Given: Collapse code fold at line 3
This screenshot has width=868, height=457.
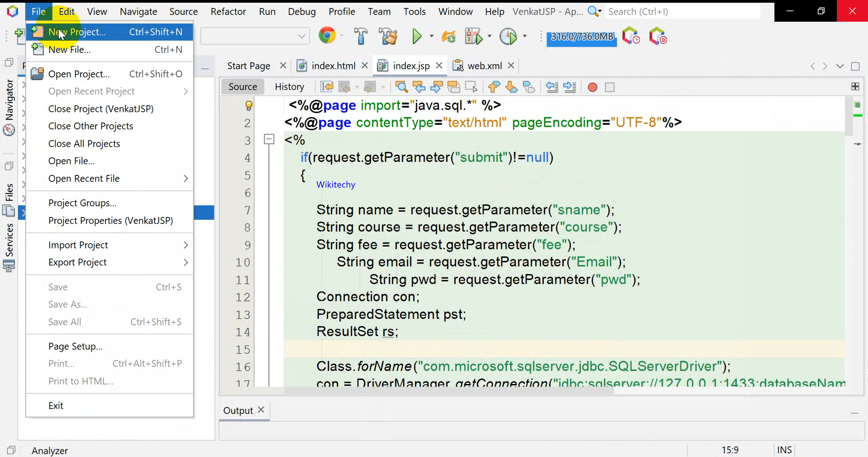Looking at the screenshot, I should [269, 139].
